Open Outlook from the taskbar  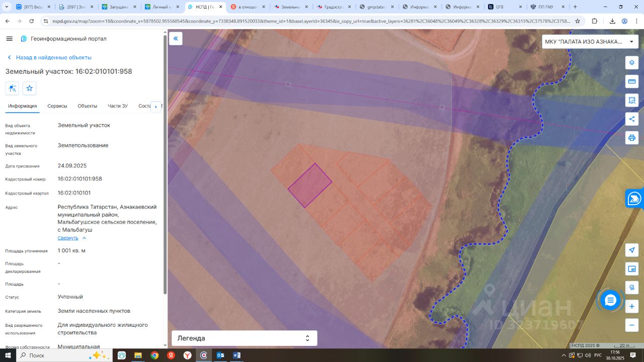pyautogui.click(x=220, y=355)
